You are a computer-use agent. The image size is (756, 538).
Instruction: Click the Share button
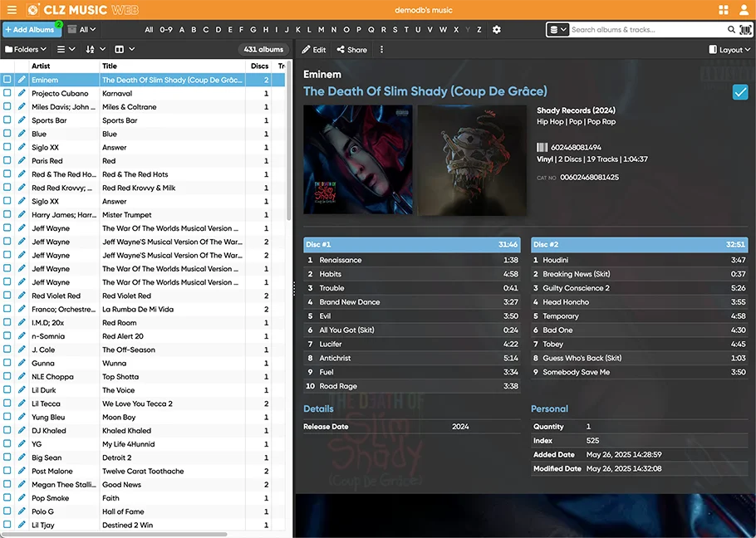coord(352,50)
